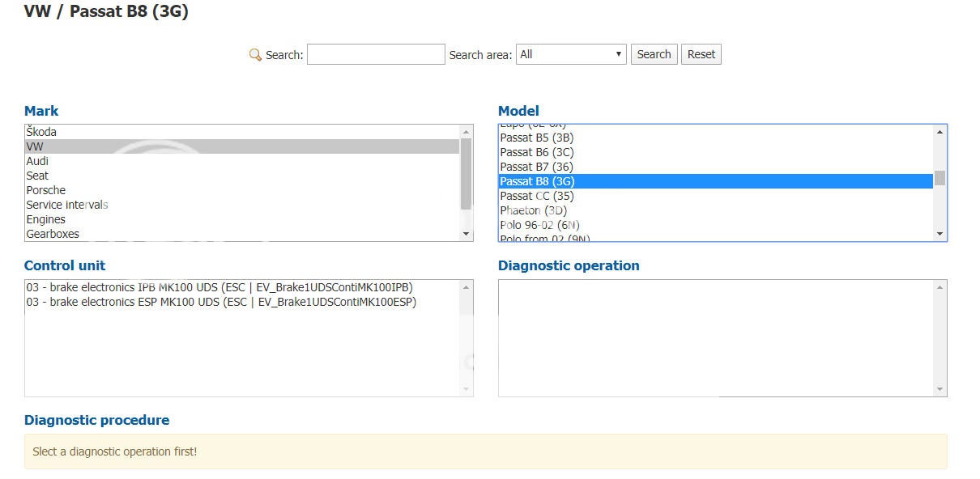Select Gearboxes in the Mark list

click(x=242, y=234)
